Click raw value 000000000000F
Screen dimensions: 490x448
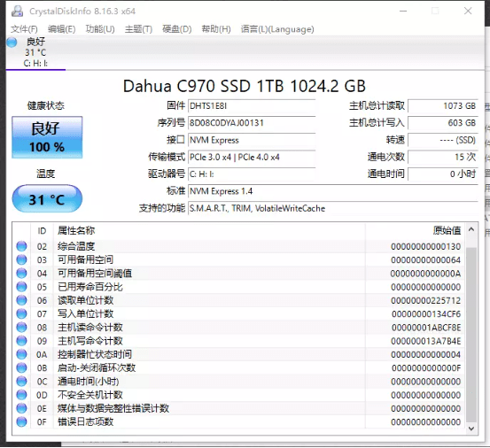click(x=426, y=368)
